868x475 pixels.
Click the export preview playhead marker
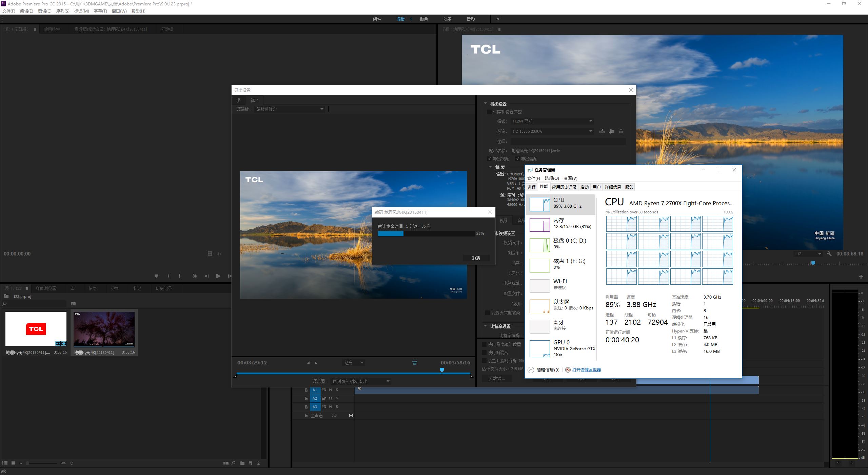tap(442, 370)
